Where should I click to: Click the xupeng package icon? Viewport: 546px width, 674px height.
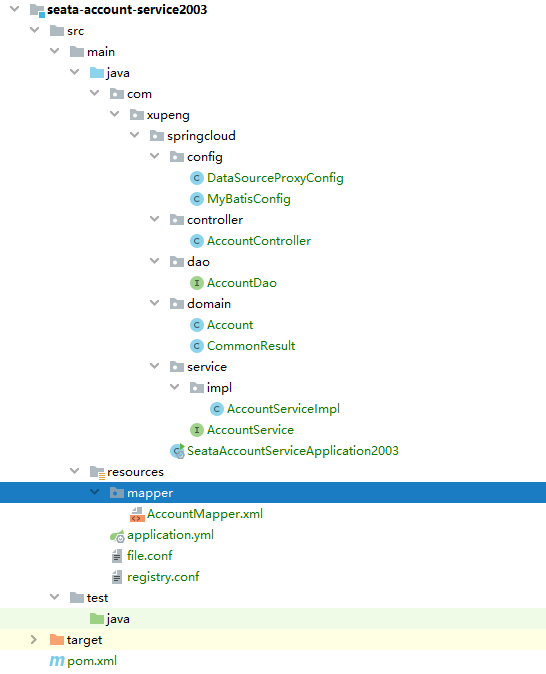[x=137, y=115]
